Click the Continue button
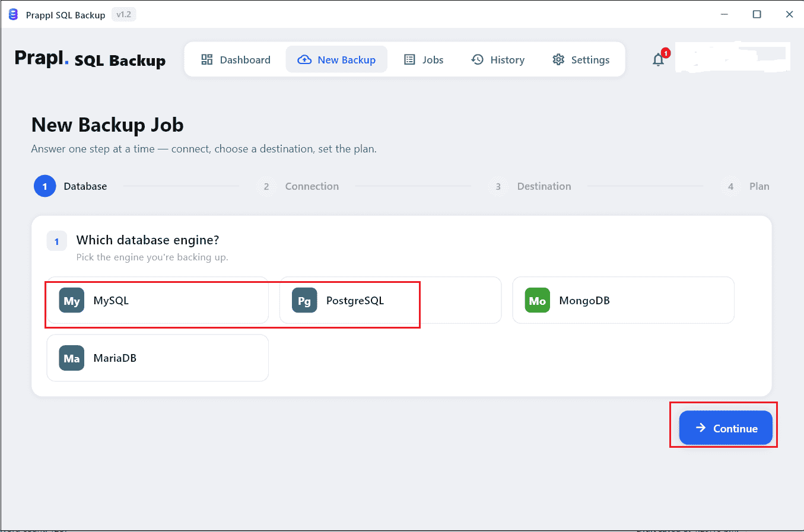Image resolution: width=804 pixels, height=532 pixels. pyautogui.click(x=726, y=428)
